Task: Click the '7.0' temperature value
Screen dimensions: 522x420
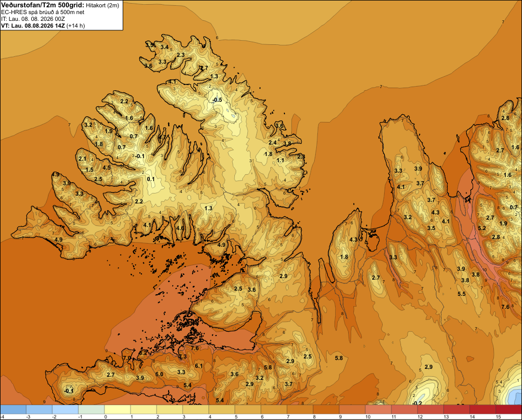Action: (127, 358)
